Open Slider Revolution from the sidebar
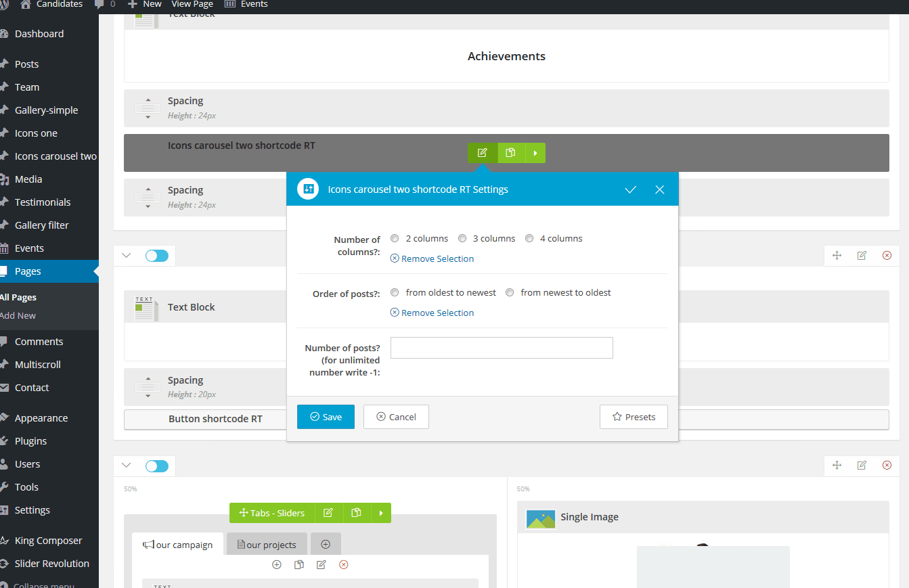The width and height of the screenshot is (909, 588). [x=51, y=563]
